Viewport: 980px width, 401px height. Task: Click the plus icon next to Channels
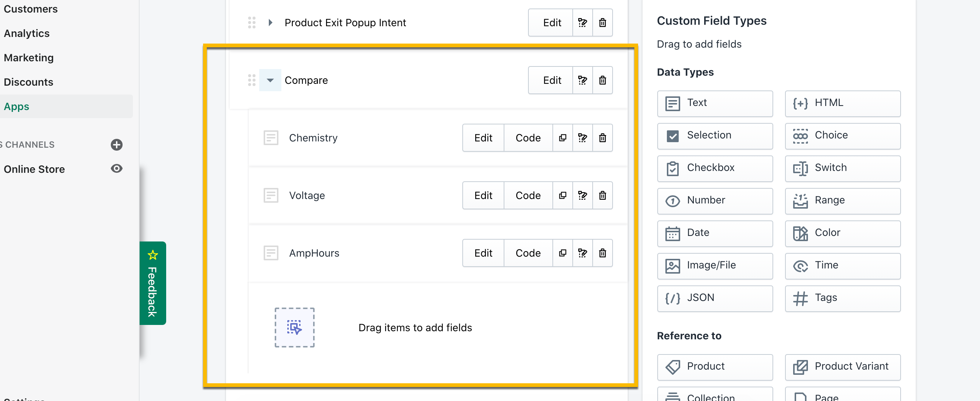click(116, 145)
